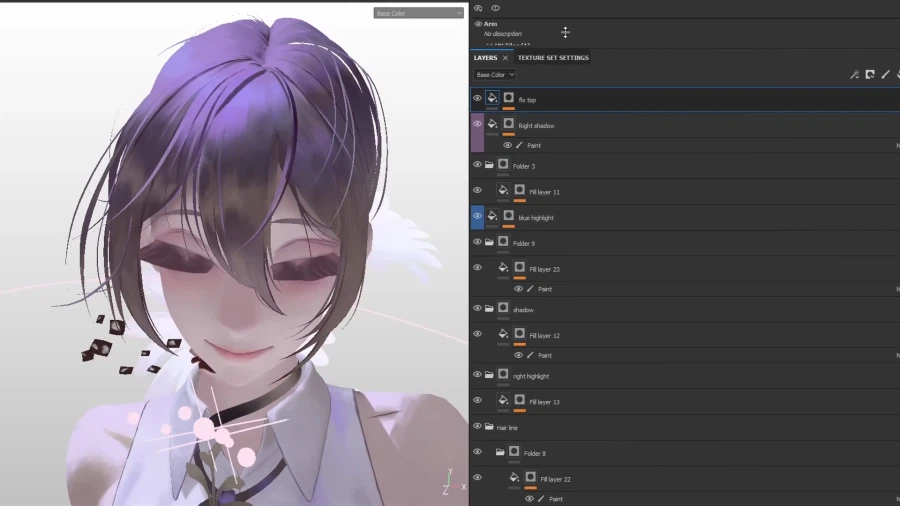
Task: Switch to the Texture Set Settings tab
Action: point(553,57)
